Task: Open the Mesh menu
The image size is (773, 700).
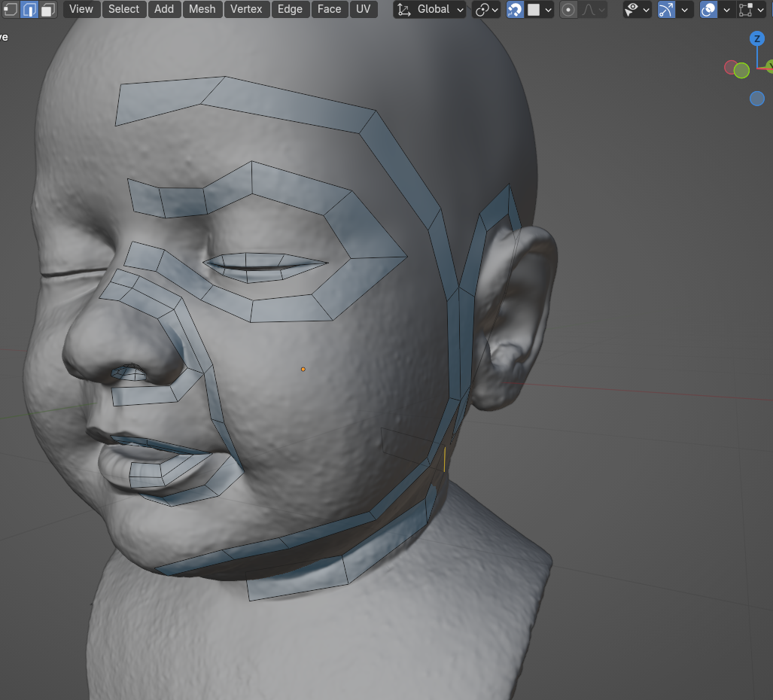Action: (202, 10)
